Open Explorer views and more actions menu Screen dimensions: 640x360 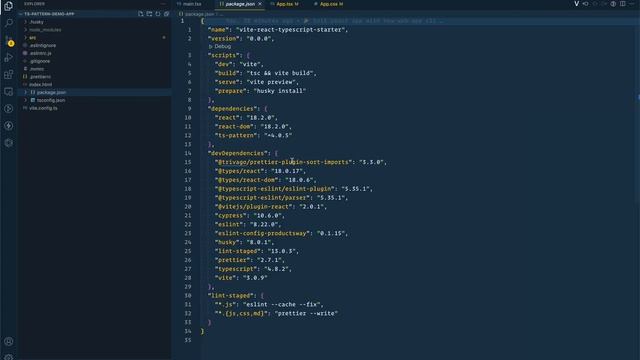[x=163, y=4]
